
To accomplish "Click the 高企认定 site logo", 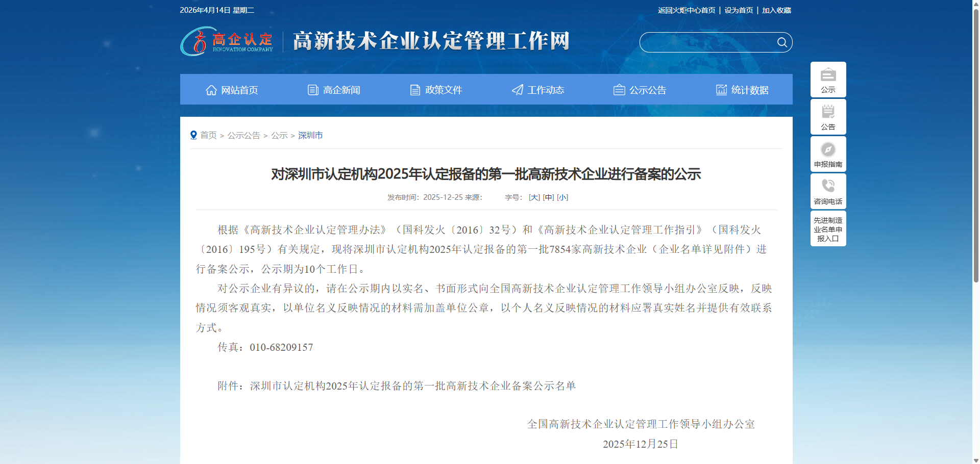I will click(x=227, y=42).
